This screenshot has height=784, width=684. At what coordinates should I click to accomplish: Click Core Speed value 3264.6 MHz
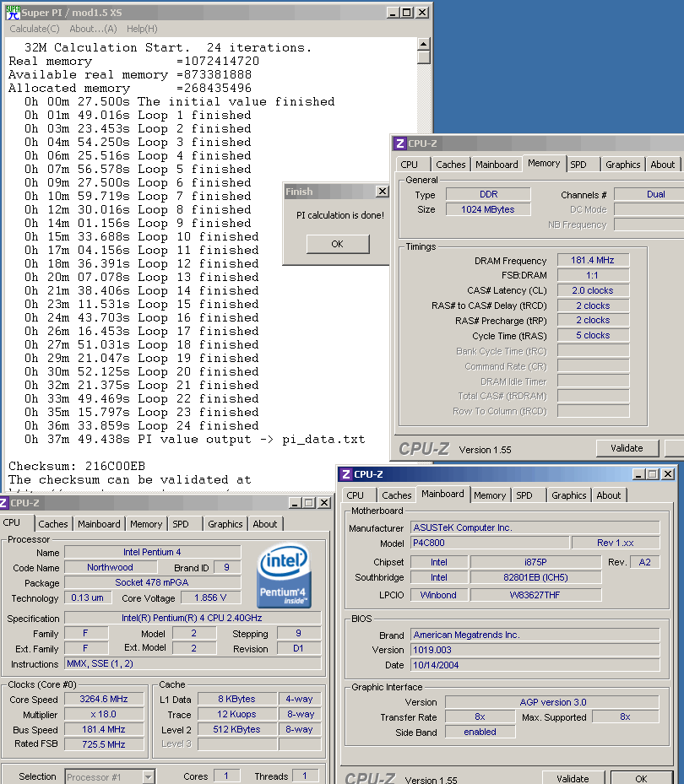coord(104,699)
